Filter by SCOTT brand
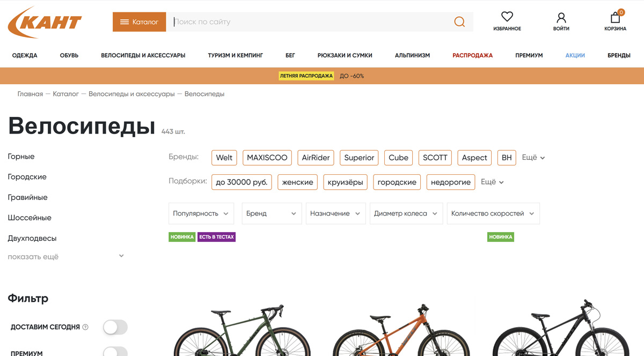Image resolution: width=644 pixels, height=356 pixels. 435,158
